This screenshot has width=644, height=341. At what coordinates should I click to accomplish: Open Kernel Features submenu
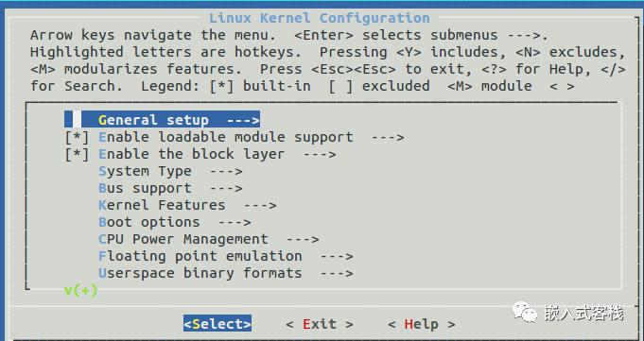pyautogui.click(x=187, y=205)
